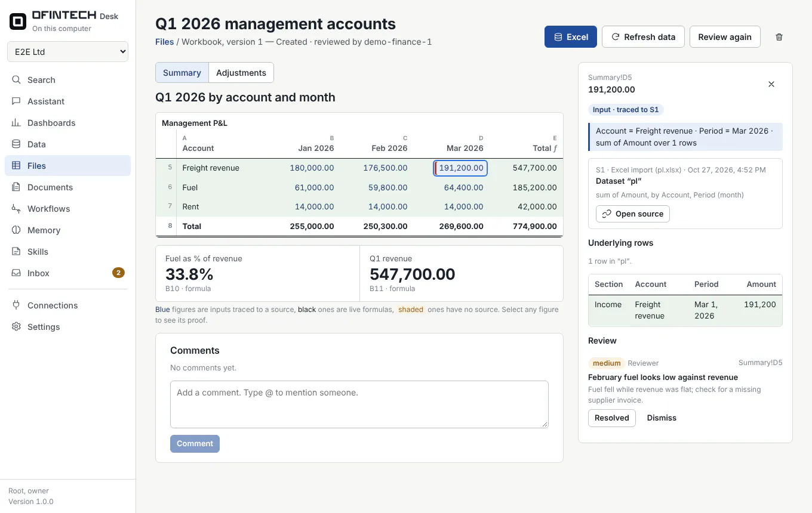The height and width of the screenshot is (513, 812).
Task: Go to Dashboards in the sidebar
Action: coord(67,123)
